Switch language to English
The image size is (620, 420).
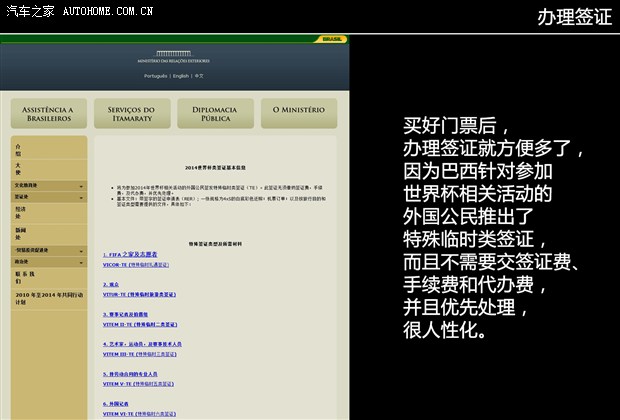coord(180,76)
